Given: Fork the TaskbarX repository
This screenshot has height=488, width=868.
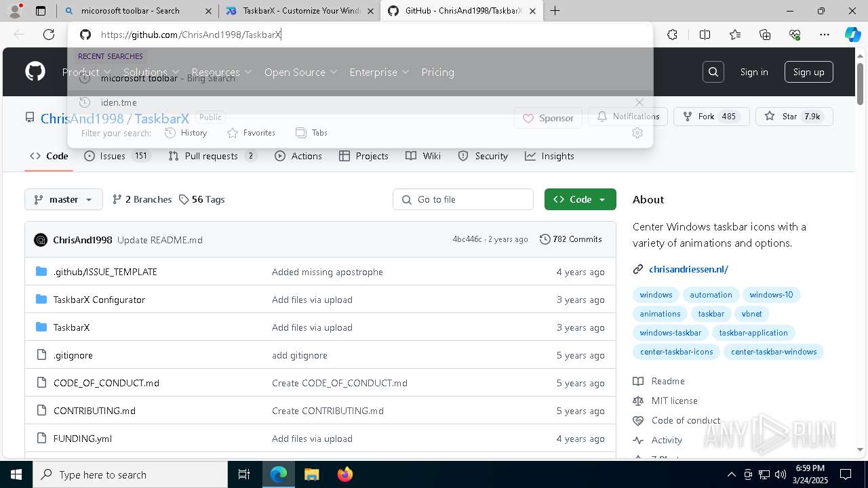Looking at the screenshot, I should (711, 117).
